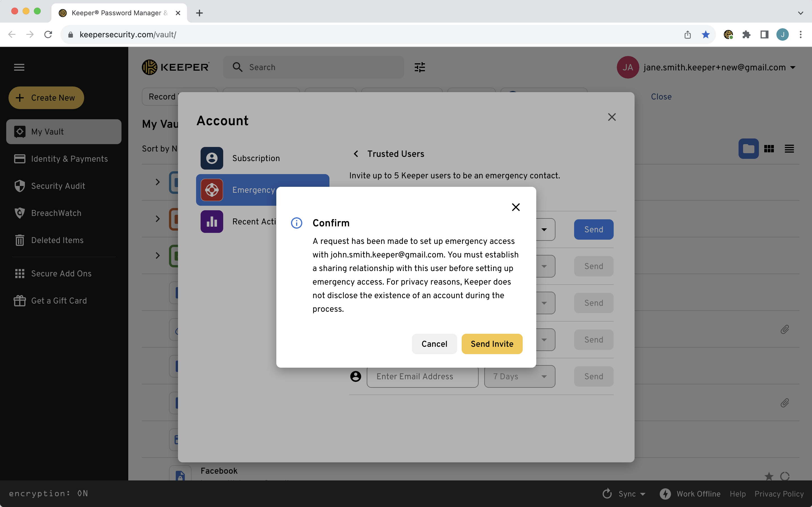Switch to grid view layout
The image size is (812, 507).
coord(769,149)
